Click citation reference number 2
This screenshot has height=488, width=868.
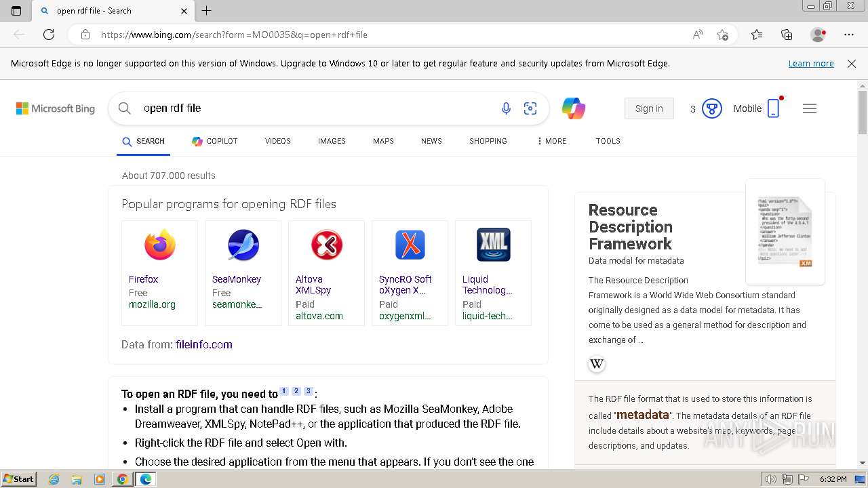[x=296, y=391]
